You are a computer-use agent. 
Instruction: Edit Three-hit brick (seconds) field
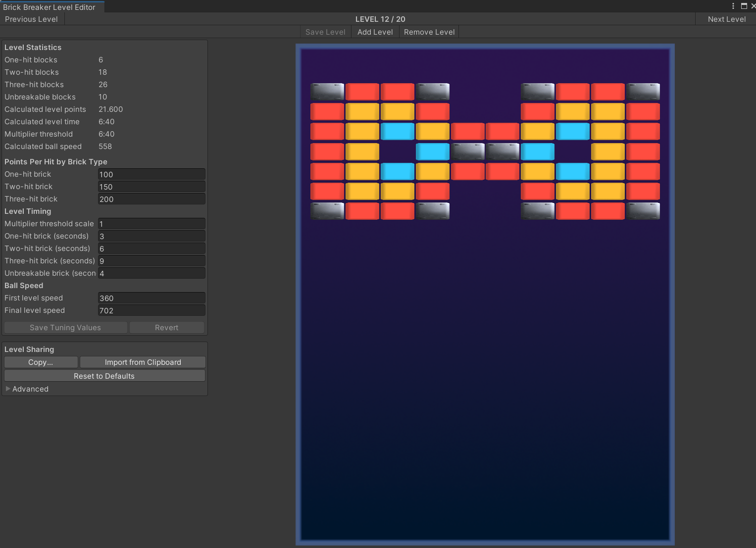click(151, 261)
